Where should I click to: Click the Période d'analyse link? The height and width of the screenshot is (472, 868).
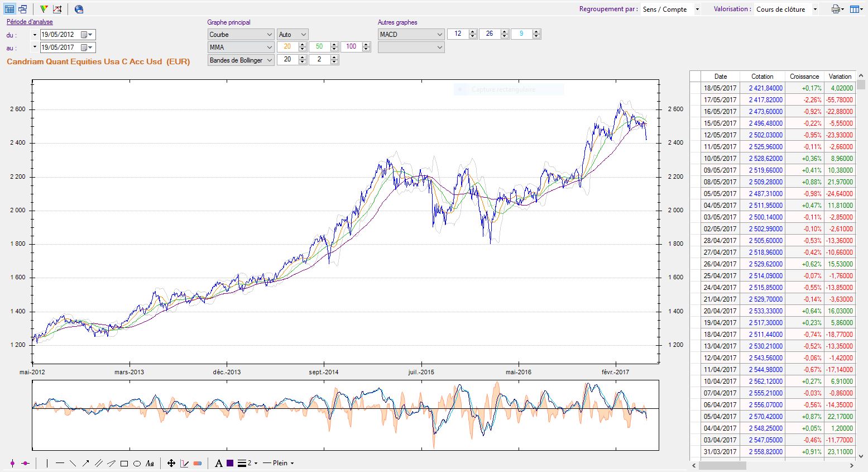[x=30, y=22]
